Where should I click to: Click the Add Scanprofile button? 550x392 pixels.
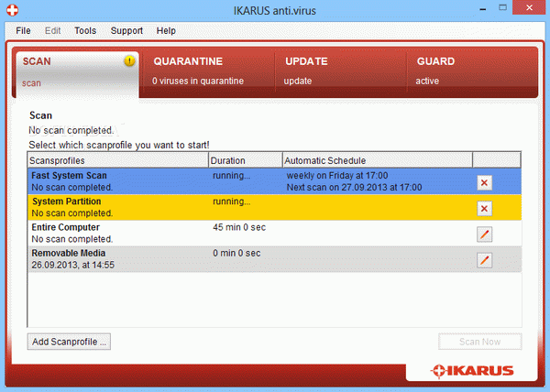[x=69, y=342]
